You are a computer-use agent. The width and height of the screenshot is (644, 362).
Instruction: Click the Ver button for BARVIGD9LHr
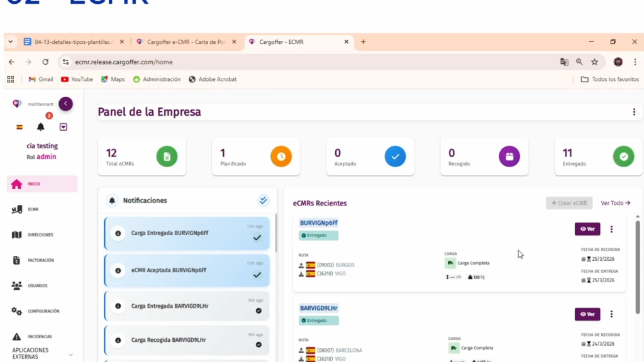pyautogui.click(x=587, y=314)
